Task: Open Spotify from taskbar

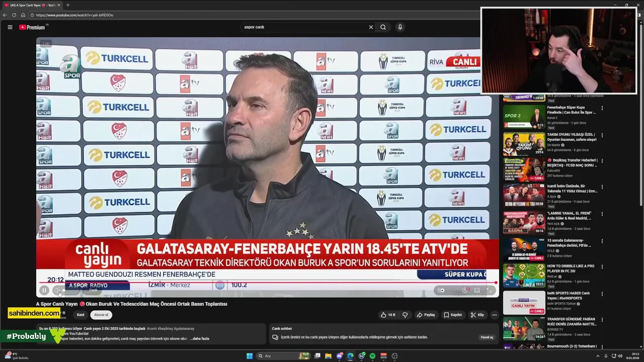Action: click(x=372, y=356)
